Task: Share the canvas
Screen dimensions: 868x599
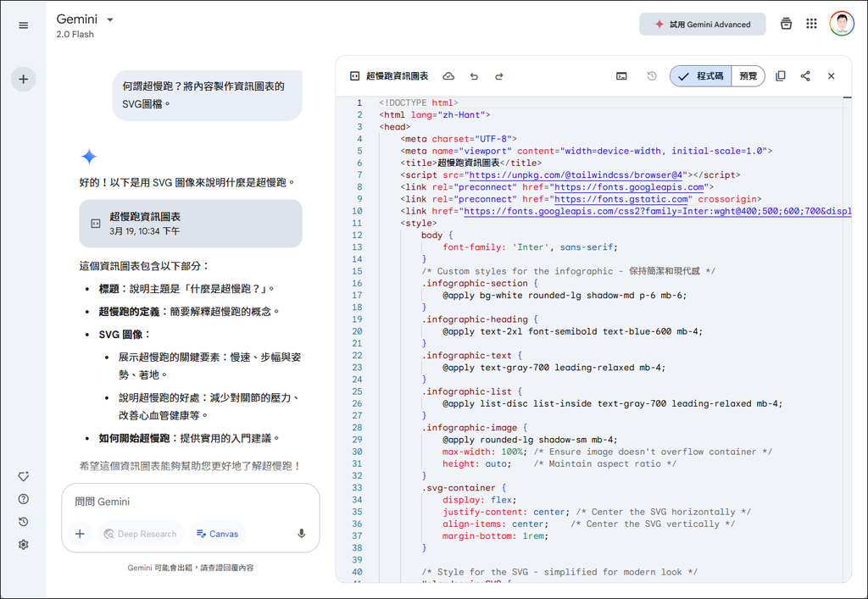Action: 805,76
